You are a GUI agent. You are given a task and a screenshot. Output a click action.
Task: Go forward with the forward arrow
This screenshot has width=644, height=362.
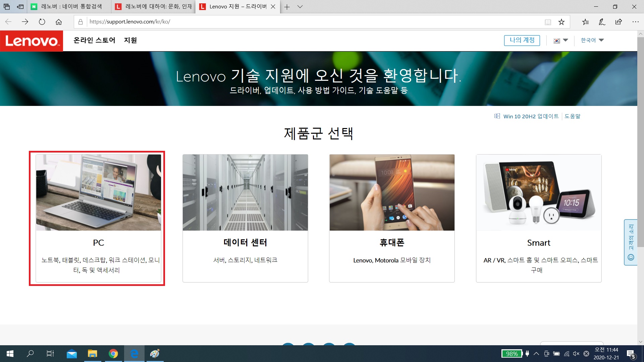pyautogui.click(x=25, y=22)
